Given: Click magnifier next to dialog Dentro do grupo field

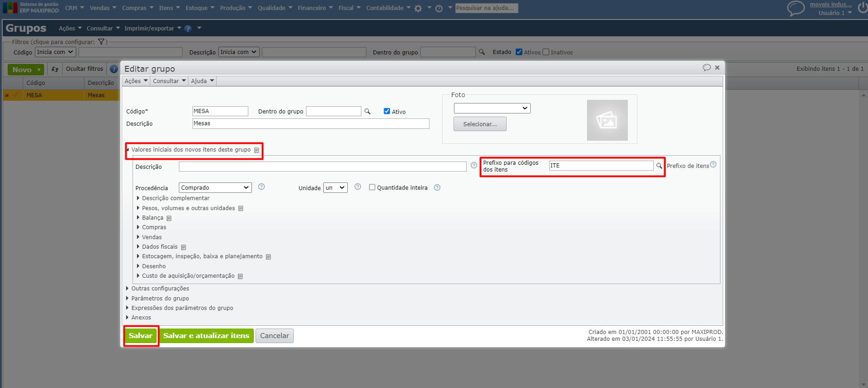Looking at the screenshot, I should click(x=367, y=111).
